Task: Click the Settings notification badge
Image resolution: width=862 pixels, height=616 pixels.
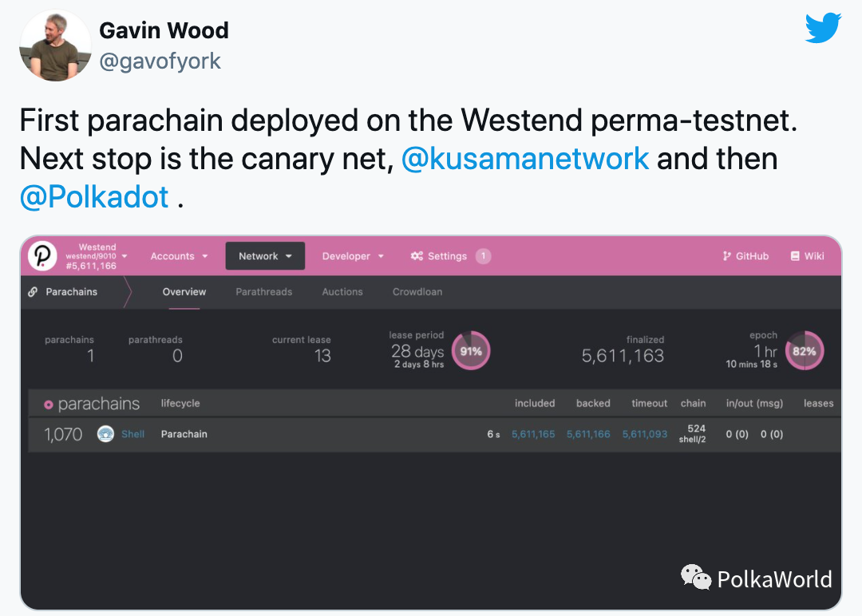Action: pos(483,256)
